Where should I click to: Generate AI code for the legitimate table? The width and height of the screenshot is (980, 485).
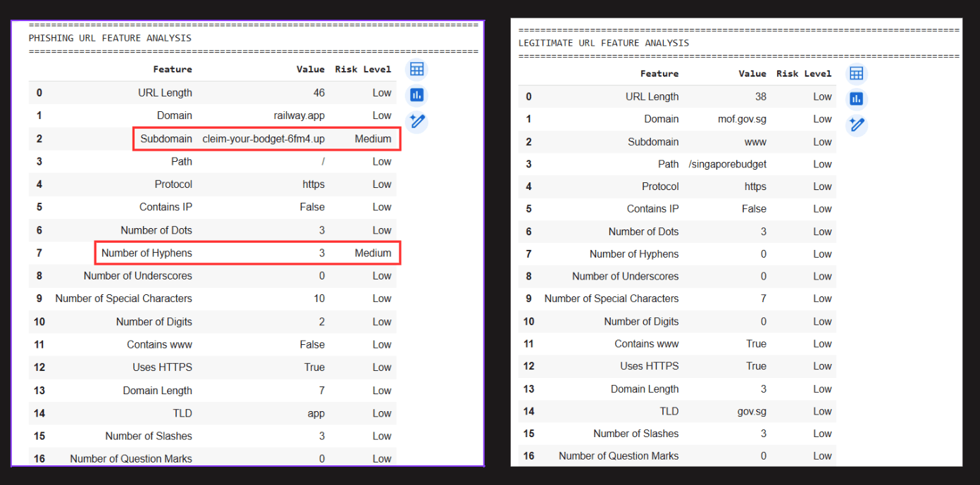click(857, 125)
